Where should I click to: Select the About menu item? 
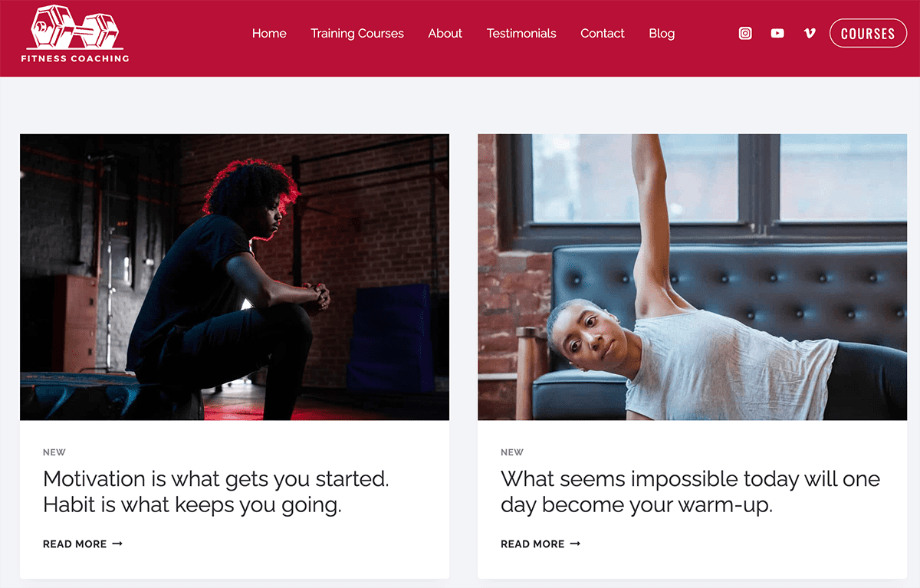point(445,33)
